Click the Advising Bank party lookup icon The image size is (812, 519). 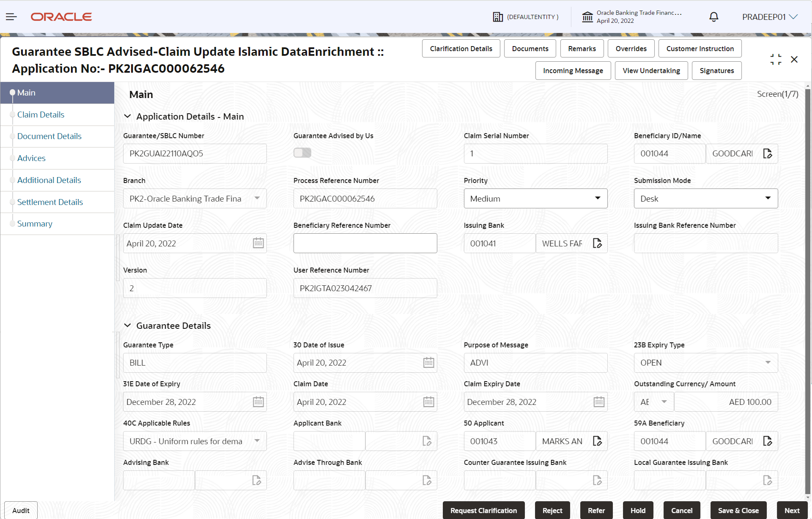coord(256,480)
